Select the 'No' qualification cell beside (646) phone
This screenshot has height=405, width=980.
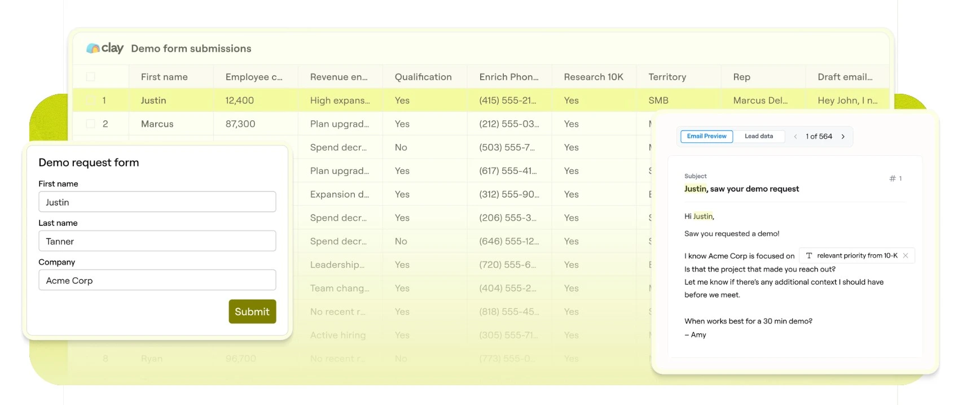tap(425, 241)
